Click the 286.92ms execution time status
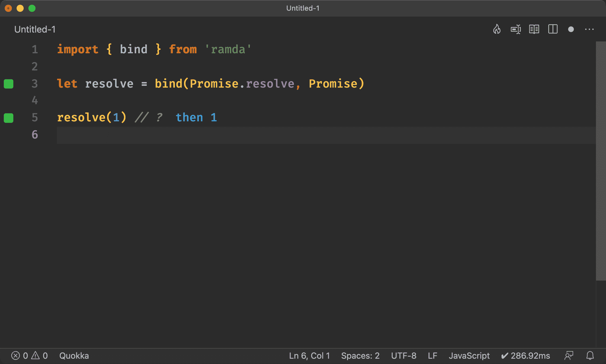Viewport: 606px width, 364px height. pos(526,355)
